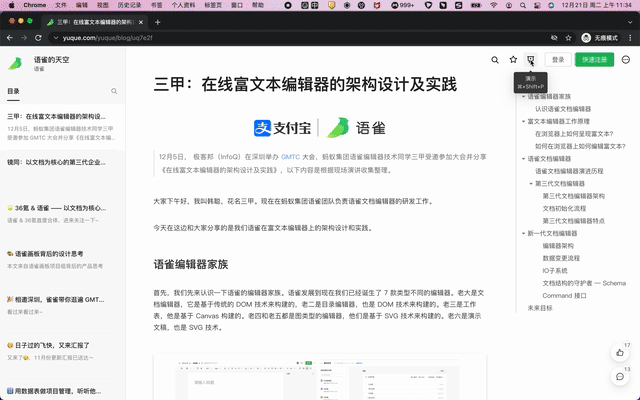The height and width of the screenshot is (400, 640).
Task: Select the current article in sidebar list
Action: (62, 127)
